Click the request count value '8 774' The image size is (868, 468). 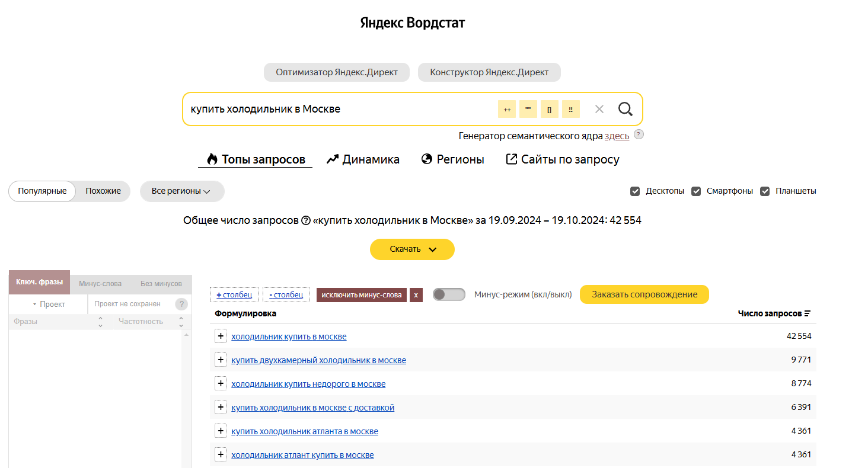pyautogui.click(x=801, y=383)
